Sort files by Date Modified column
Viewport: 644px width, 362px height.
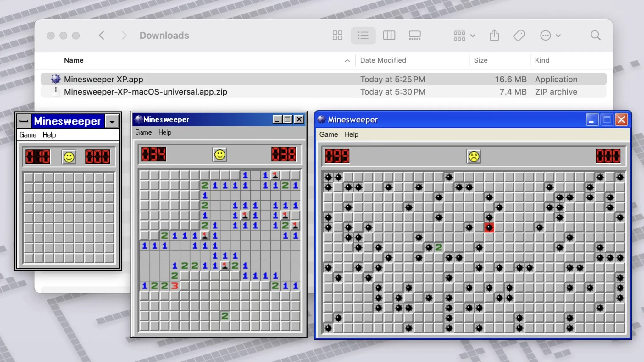pos(383,60)
